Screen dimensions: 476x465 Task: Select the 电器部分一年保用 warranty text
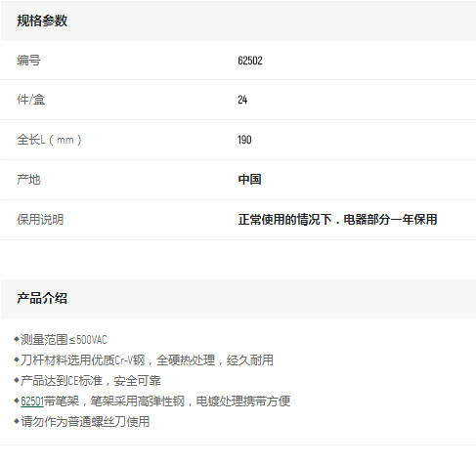(390, 220)
